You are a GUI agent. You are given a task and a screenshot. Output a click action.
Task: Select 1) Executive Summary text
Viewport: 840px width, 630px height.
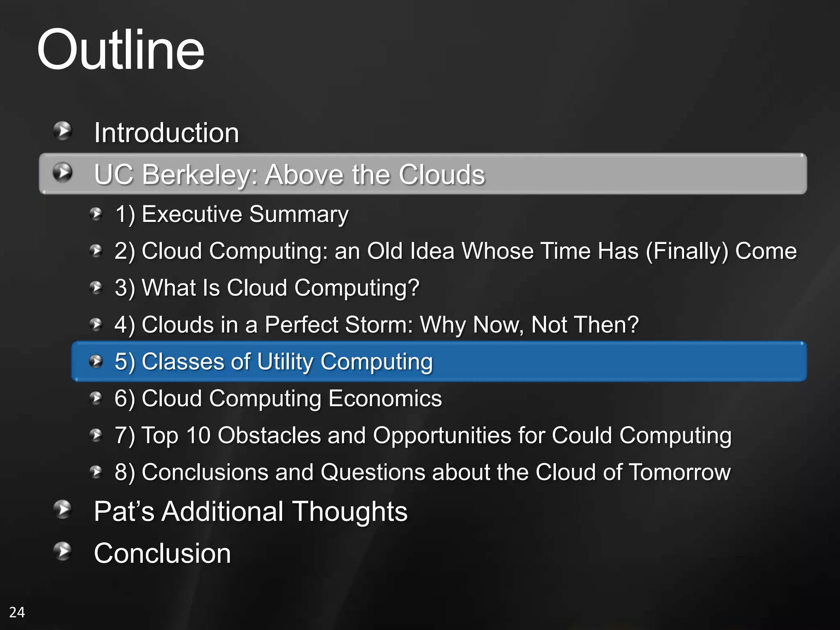point(232,214)
